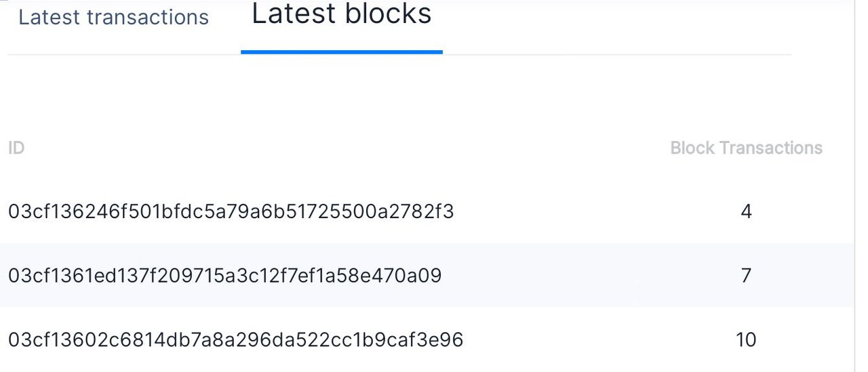Viewport: 868px width, 372px height.
Task: Select the Latest blocks tab
Action: click(x=341, y=15)
